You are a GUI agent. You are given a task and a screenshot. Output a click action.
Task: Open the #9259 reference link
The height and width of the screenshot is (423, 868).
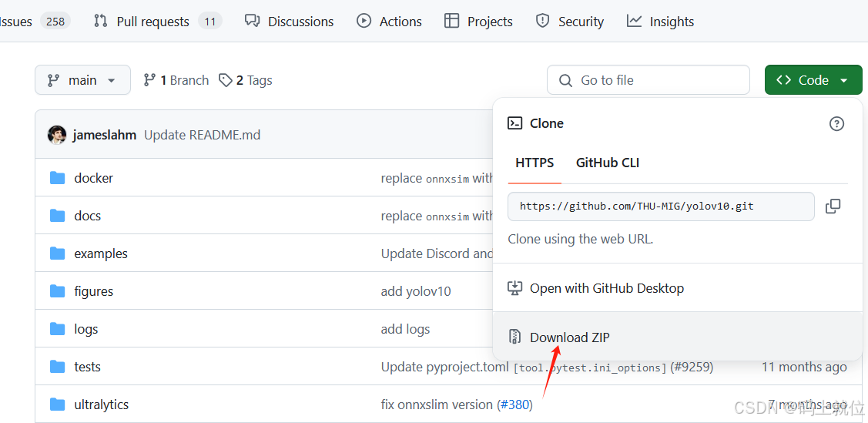click(692, 367)
